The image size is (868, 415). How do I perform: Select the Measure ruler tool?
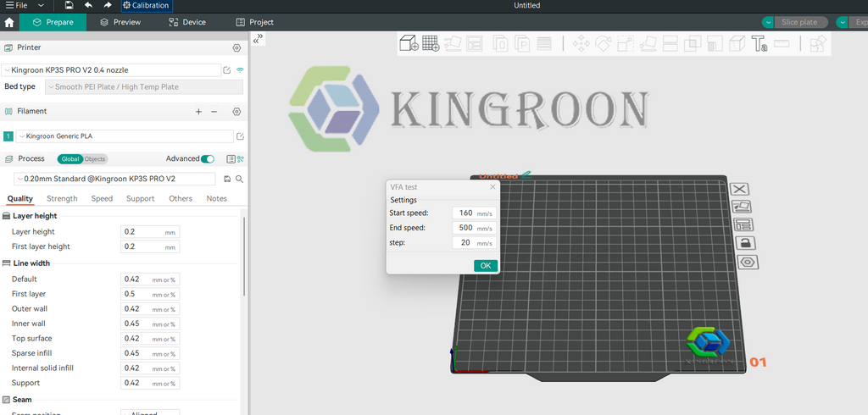click(x=782, y=43)
